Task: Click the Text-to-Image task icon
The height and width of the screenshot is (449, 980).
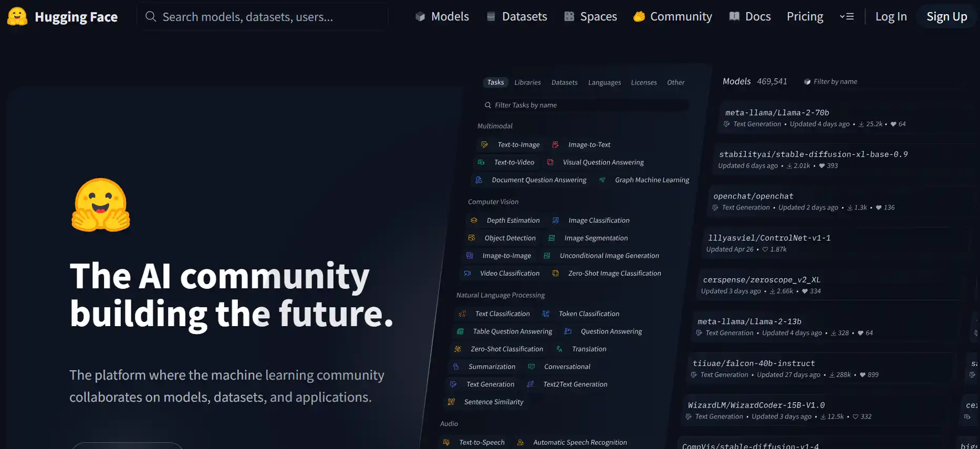Action: coord(485,144)
